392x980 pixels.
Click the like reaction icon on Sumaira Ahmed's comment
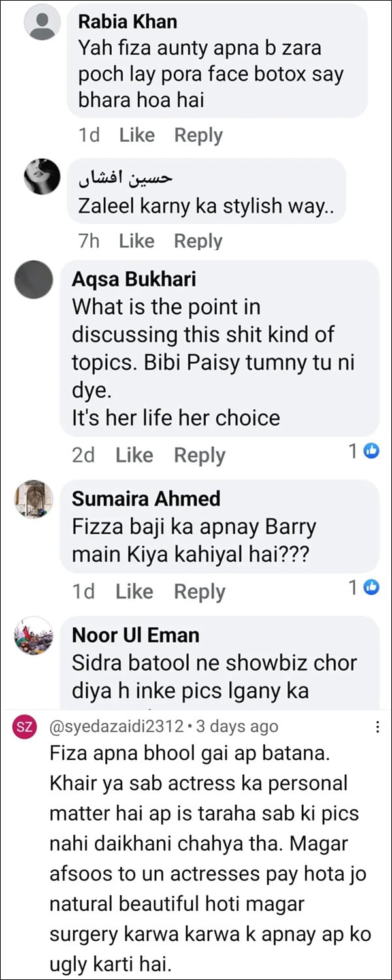(372, 587)
